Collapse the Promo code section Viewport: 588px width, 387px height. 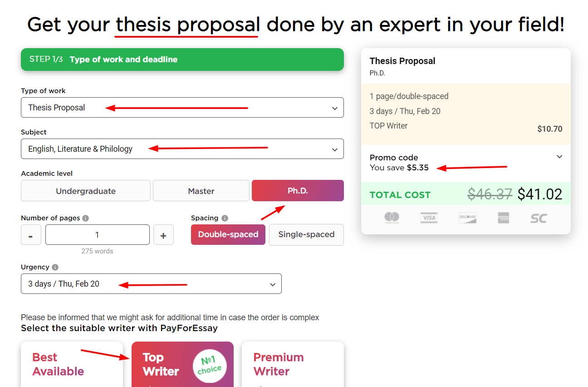click(x=559, y=156)
